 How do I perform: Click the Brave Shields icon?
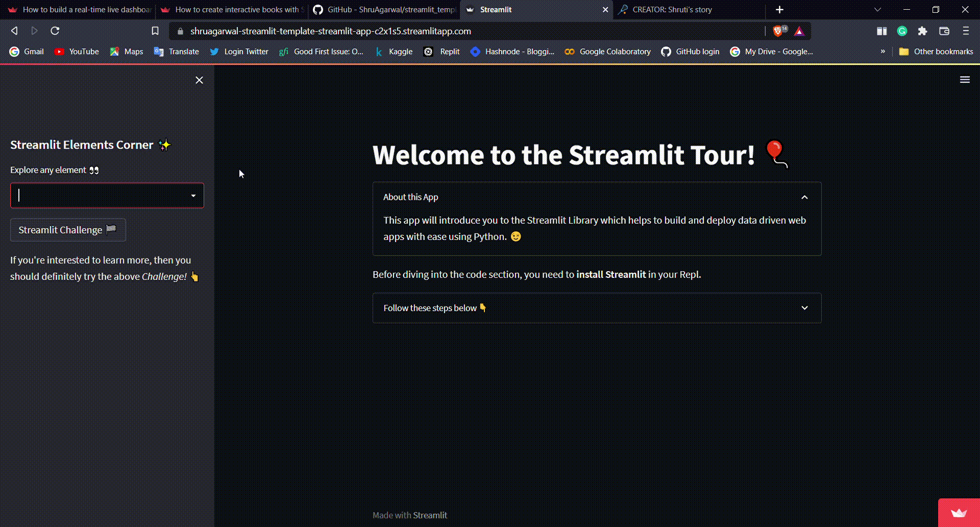(x=778, y=31)
